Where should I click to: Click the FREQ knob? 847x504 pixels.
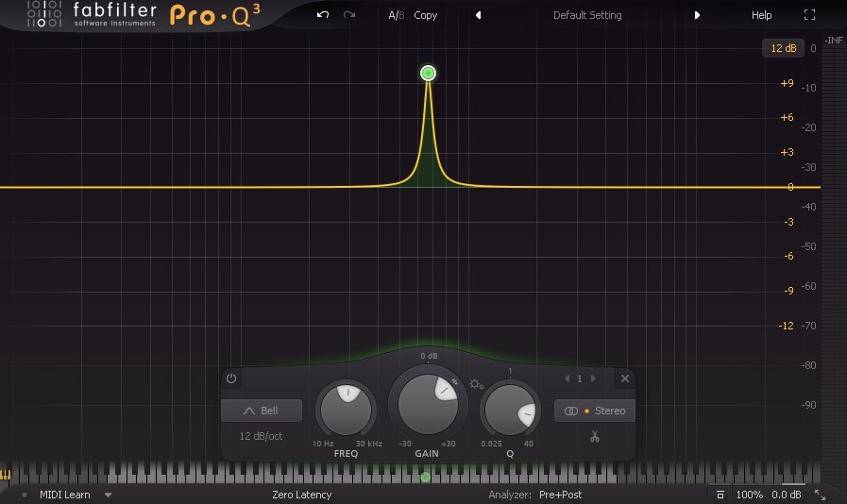coord(346,410)
